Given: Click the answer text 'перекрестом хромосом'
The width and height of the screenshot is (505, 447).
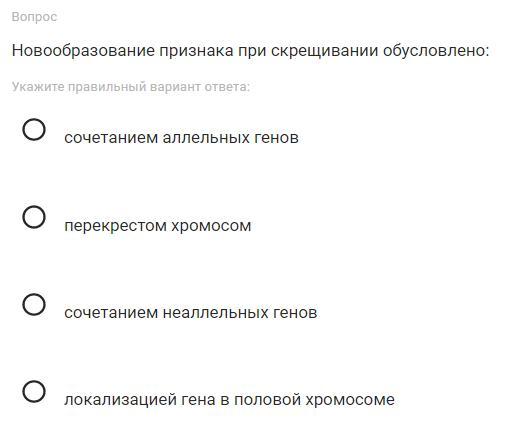Looking at the screenshot, I should tap(158, 226).
